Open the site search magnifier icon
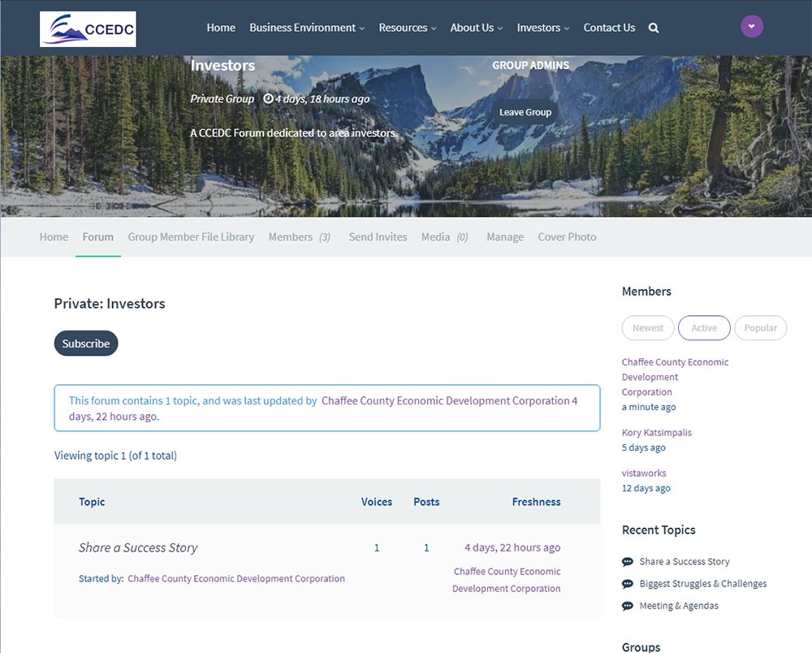 point(654,28)
